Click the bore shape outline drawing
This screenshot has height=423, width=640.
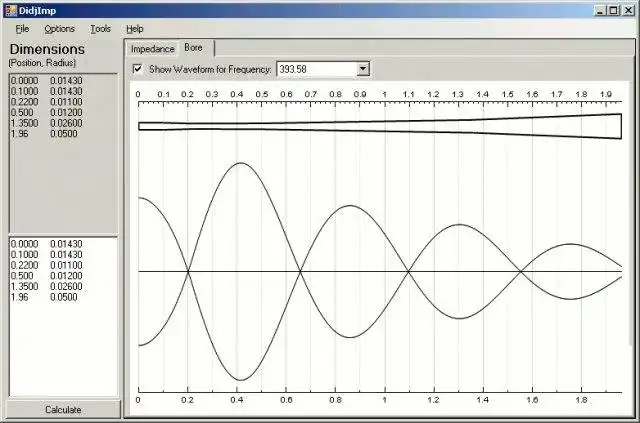pyautogui.click(x=380, y=126)
